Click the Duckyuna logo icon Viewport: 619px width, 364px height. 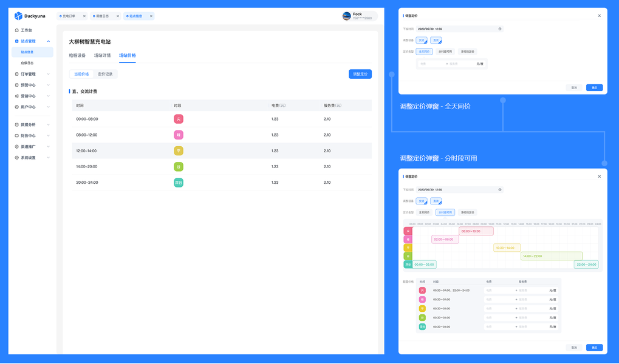coord(18,16)
